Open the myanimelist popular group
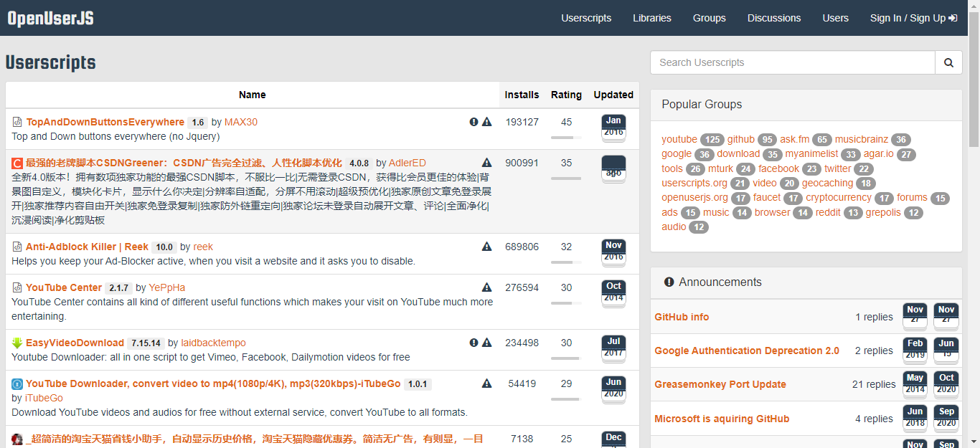 [x=811, y=154]
